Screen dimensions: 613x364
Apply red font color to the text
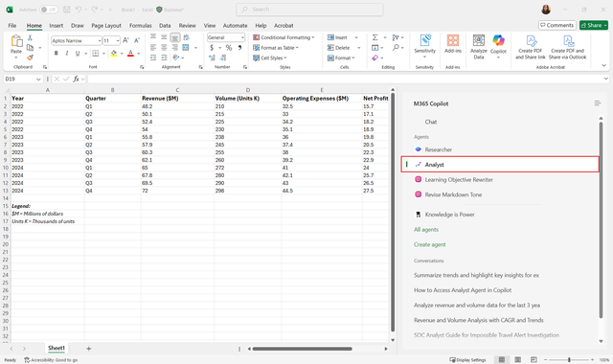click(x=130, y=54)
